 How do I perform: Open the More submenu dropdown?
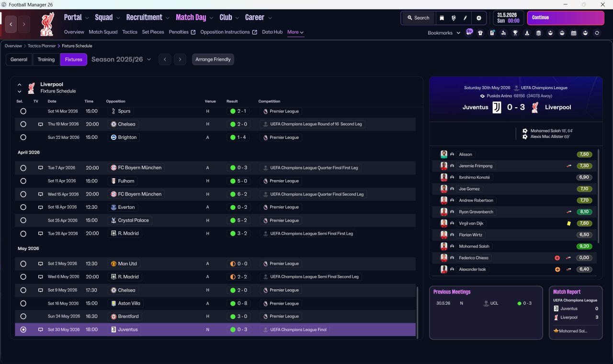(x=295, y=32)
